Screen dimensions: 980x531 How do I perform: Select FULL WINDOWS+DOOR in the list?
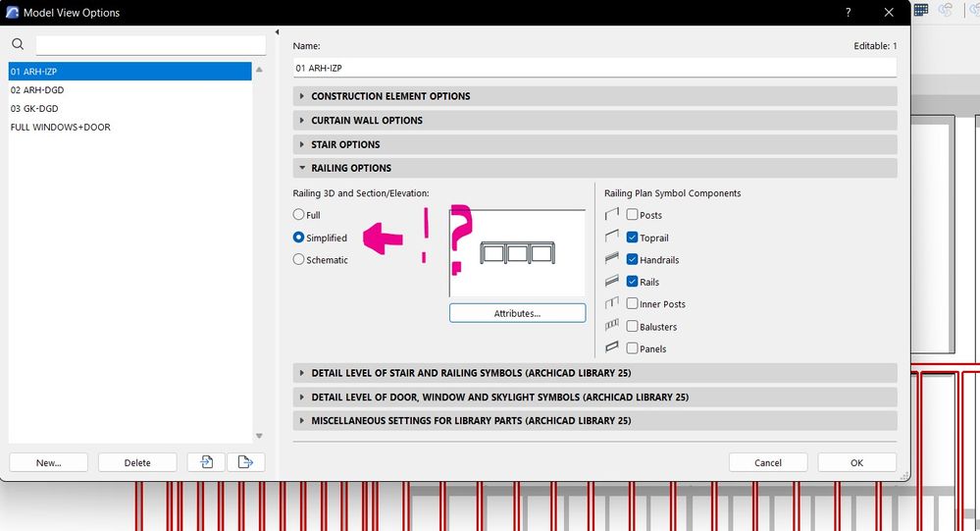[x=130, y=127]
